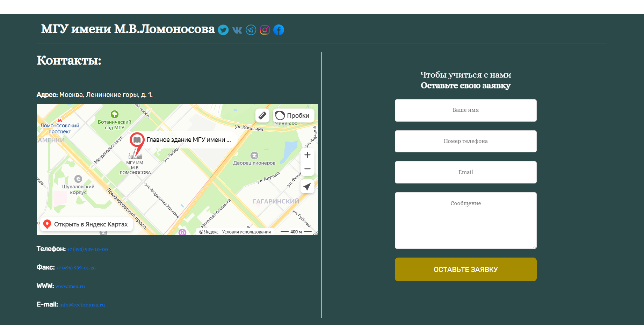Click the red MSU map placemark
Viewport: 644px width, 325px height.
coord(137,143)
